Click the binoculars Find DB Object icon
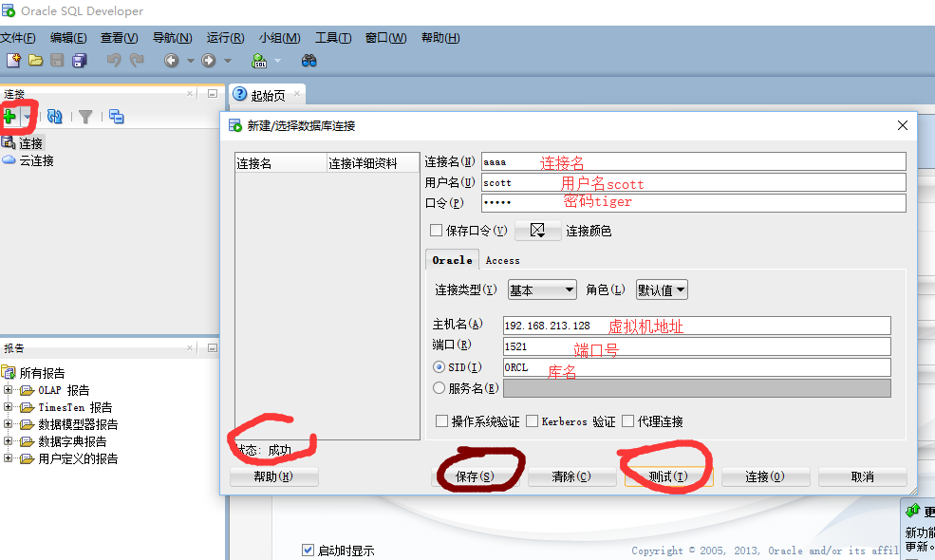The width and height of the screenshot is (935, 560). click(309, 60)
